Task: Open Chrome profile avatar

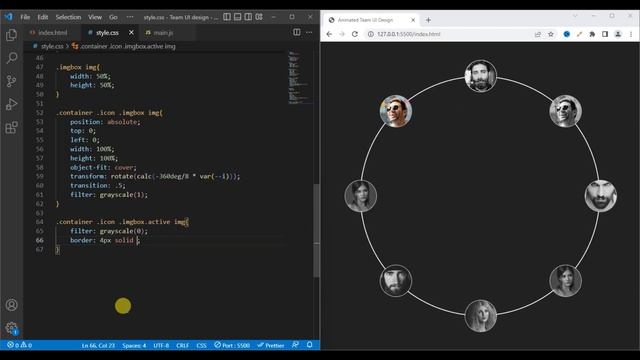Action: click(x=618, y=34)
